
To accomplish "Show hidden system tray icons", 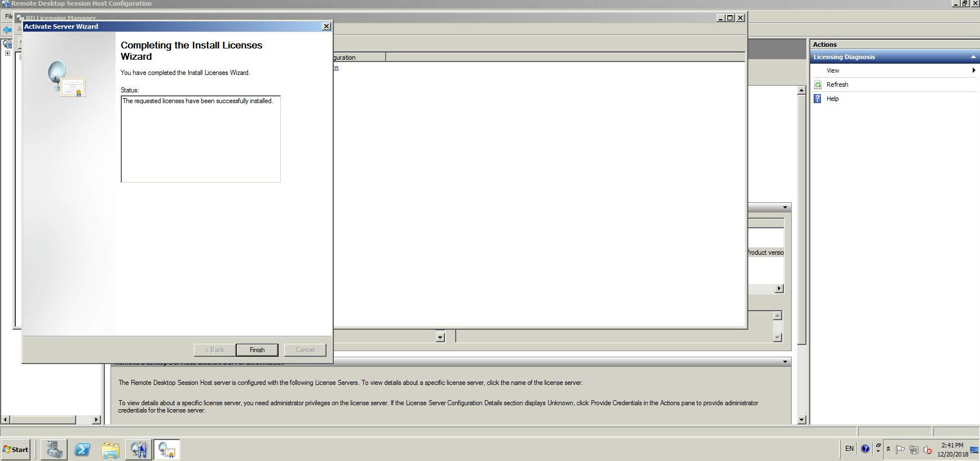I will [888, 449].
